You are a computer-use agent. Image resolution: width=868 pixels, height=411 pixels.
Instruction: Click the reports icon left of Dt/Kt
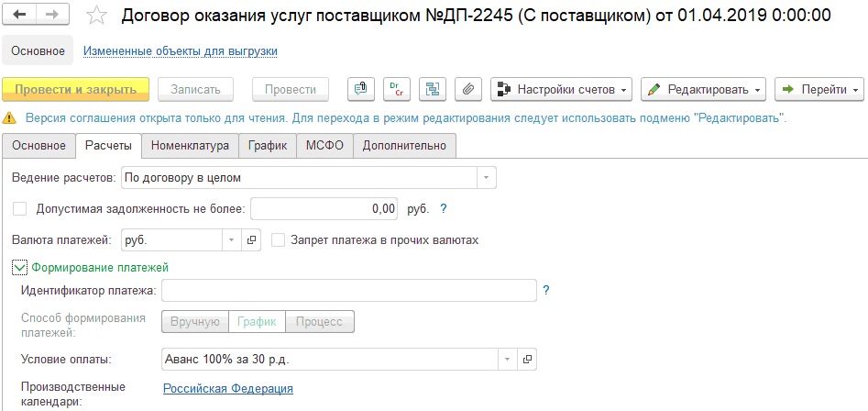(x=361, y=89)
